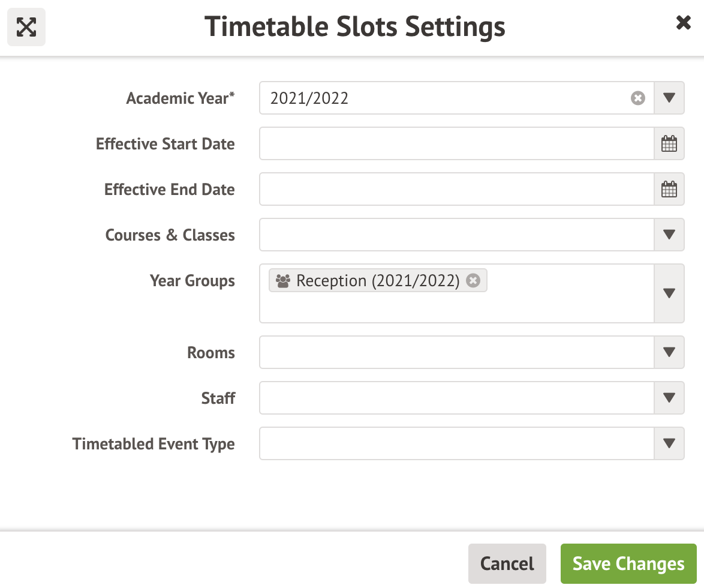Expand the Year Groups dropdown arrow

[x=669, y=293]
